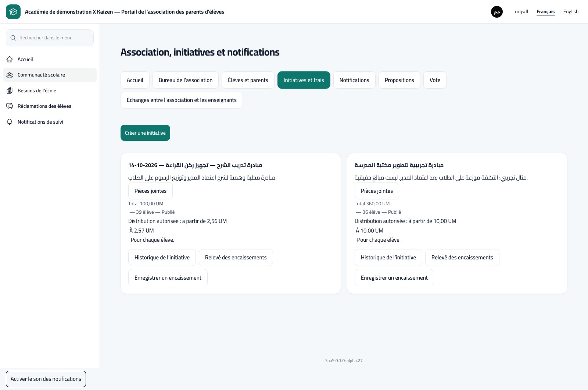The height and width of the screenshot is (390, 588).
Task: Open Communauté scolaire in the sidebar
Action: point(50,75)
